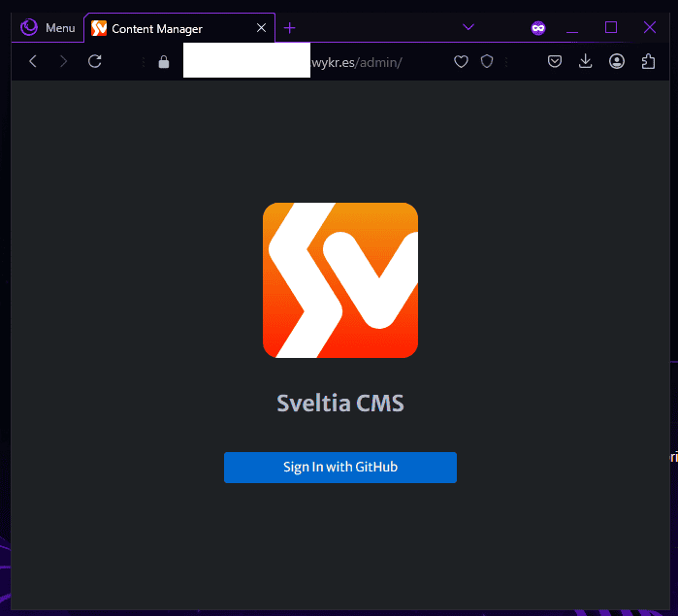Go forward to the next page
The height and width of the screenshot is (616, 678).
click(64, 61)
